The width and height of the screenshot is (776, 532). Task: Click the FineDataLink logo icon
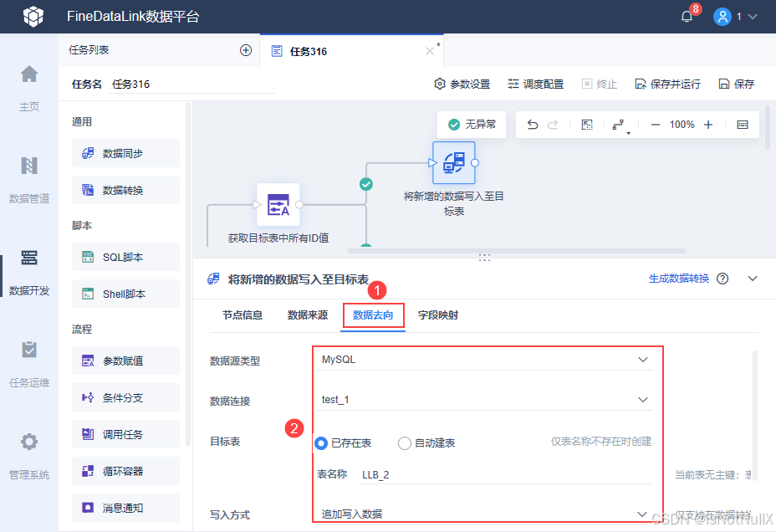tap(33, 17)
